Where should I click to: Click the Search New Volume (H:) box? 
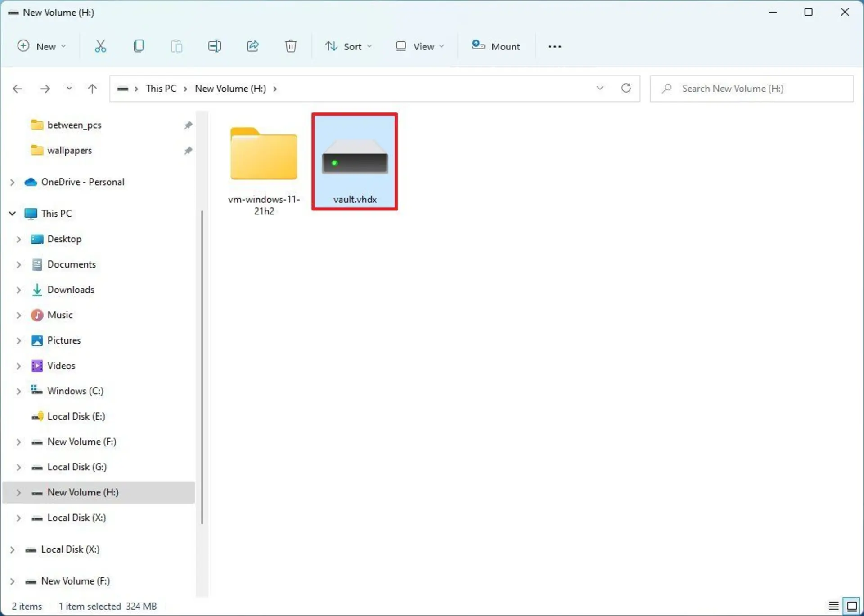751,89
